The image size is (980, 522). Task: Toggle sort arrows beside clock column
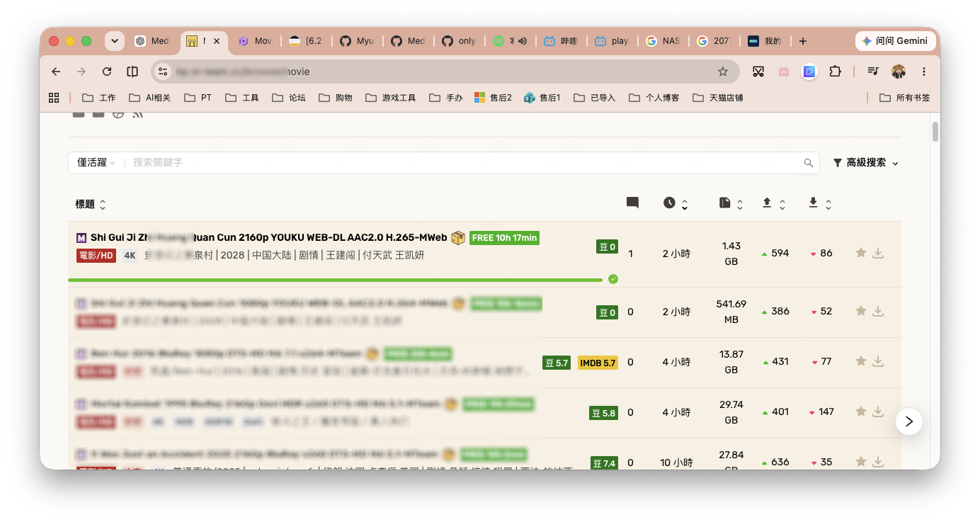(x=685, y=205)
